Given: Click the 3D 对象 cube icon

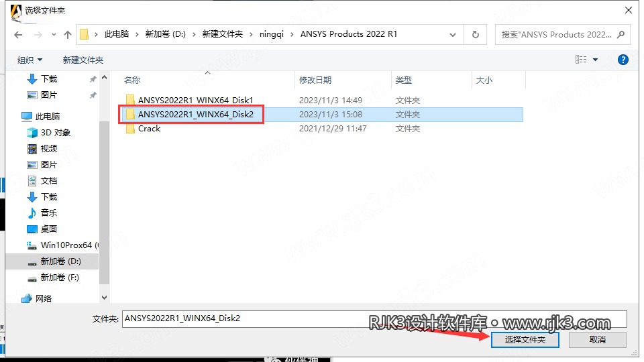Looking at the screenshot, I should (x=32, y=133).
